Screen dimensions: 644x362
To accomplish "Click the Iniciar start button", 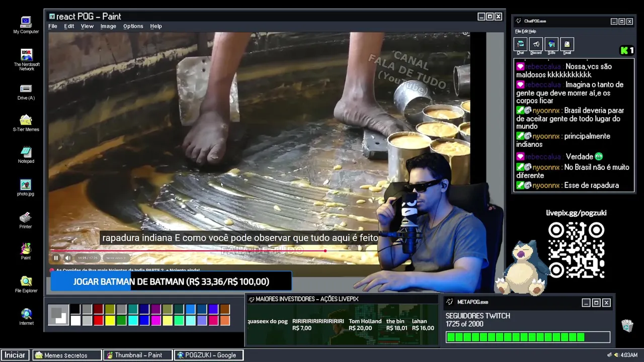I will (x=15, y=355).
